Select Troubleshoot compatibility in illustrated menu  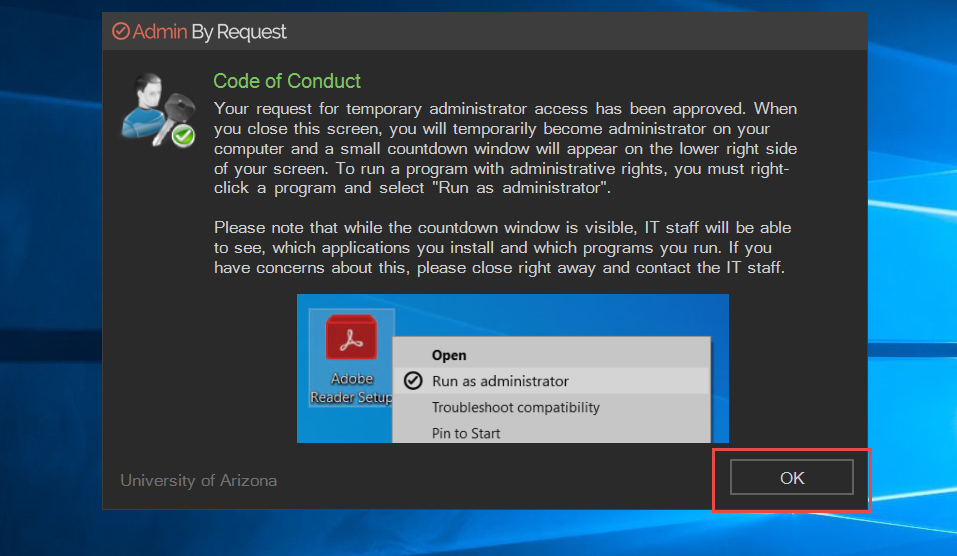[x=516, y=407]
